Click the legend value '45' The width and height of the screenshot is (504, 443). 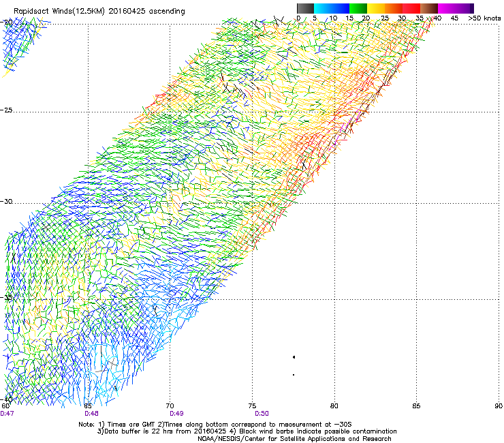pos(454,18)
